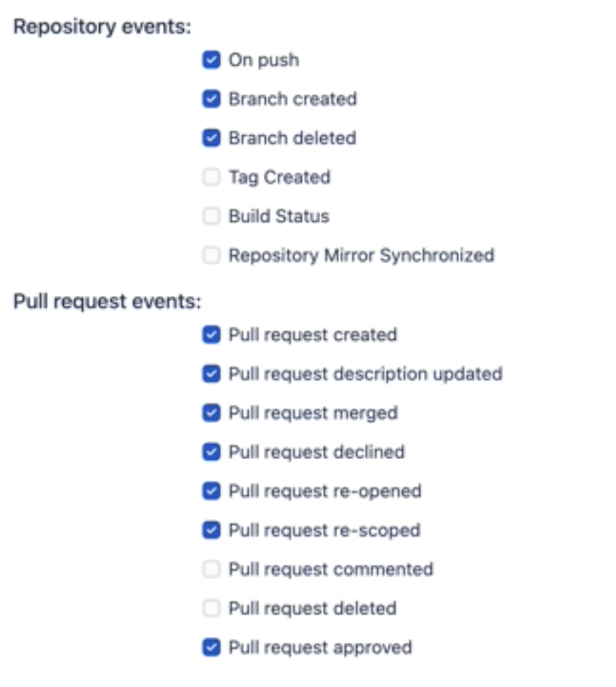Disable the Branch created event
The width and height of the screenshot is (616, 687).
click(211, 99)
